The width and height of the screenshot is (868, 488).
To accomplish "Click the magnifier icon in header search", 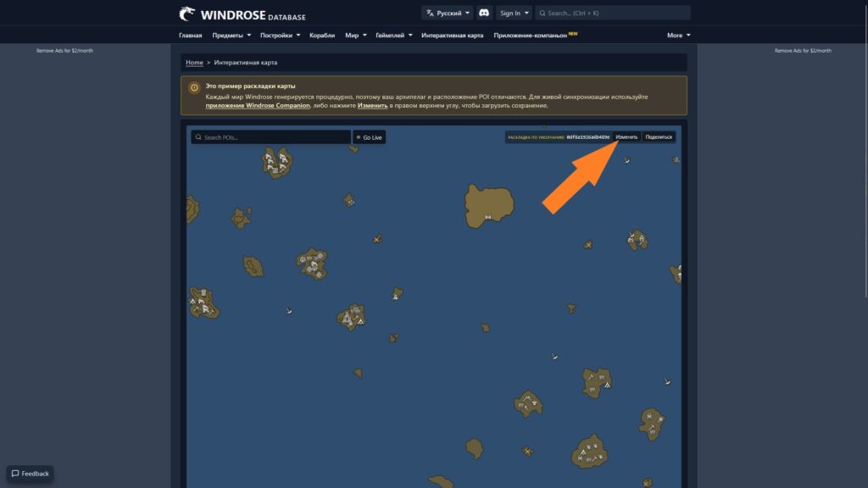I will pyautogui.click(x=542, y=13).
